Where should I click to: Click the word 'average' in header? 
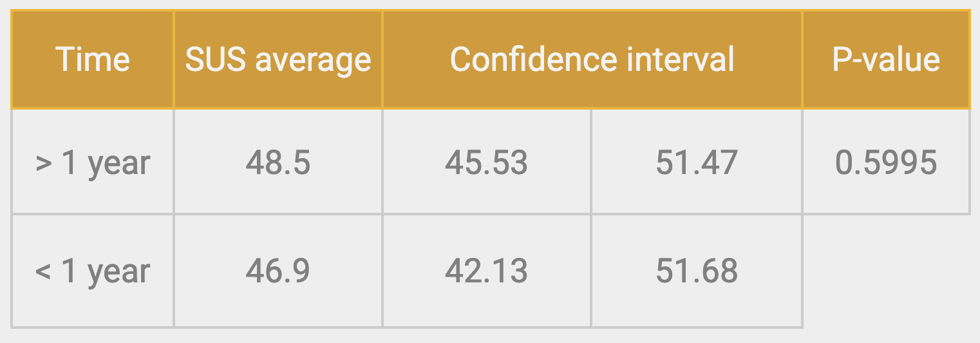pos(314,61)
